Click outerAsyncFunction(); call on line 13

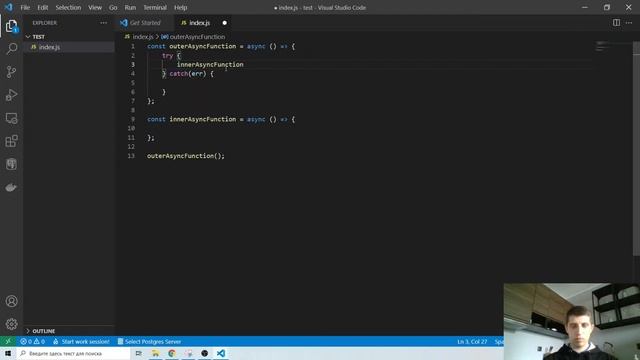pos(186,156)
